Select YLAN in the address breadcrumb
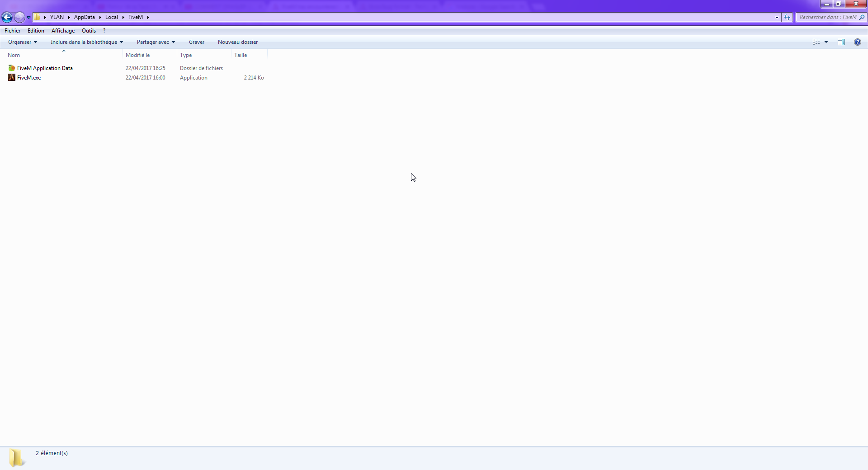Viewport: 868px width, 470px height. tap(57, 17)
